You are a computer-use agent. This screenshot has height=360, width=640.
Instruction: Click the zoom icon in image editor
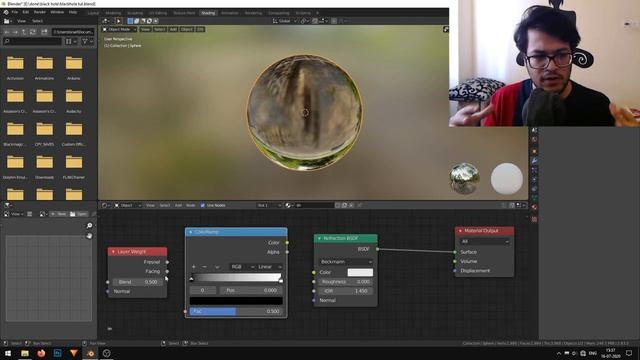(89, 225)
